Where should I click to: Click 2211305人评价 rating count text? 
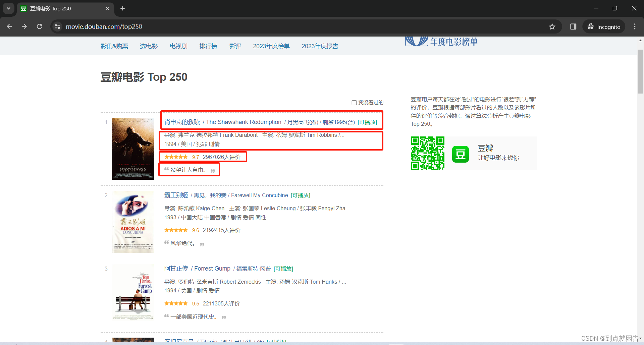coord(221,303)
